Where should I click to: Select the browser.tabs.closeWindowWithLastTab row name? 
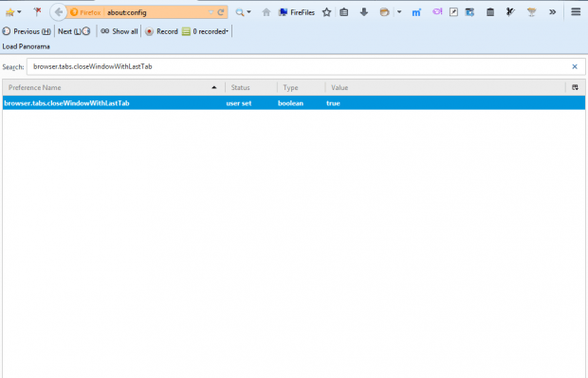coord(66,103)
